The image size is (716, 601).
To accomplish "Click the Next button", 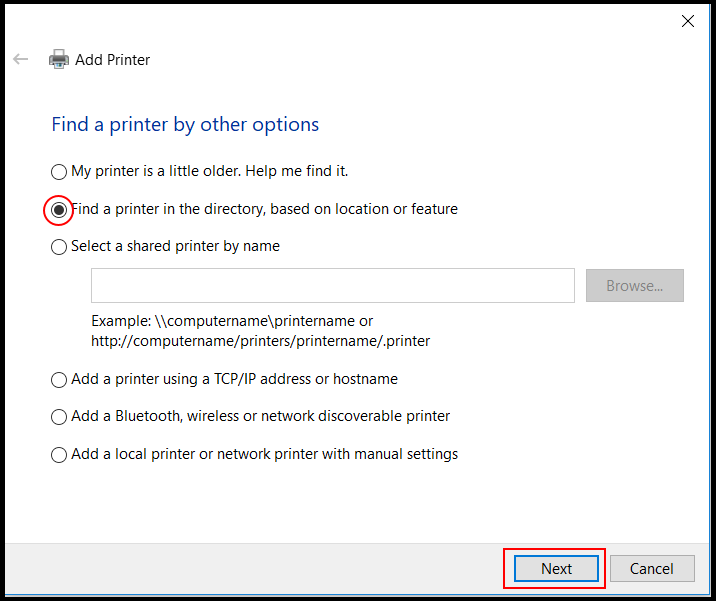I will point(556,569).
